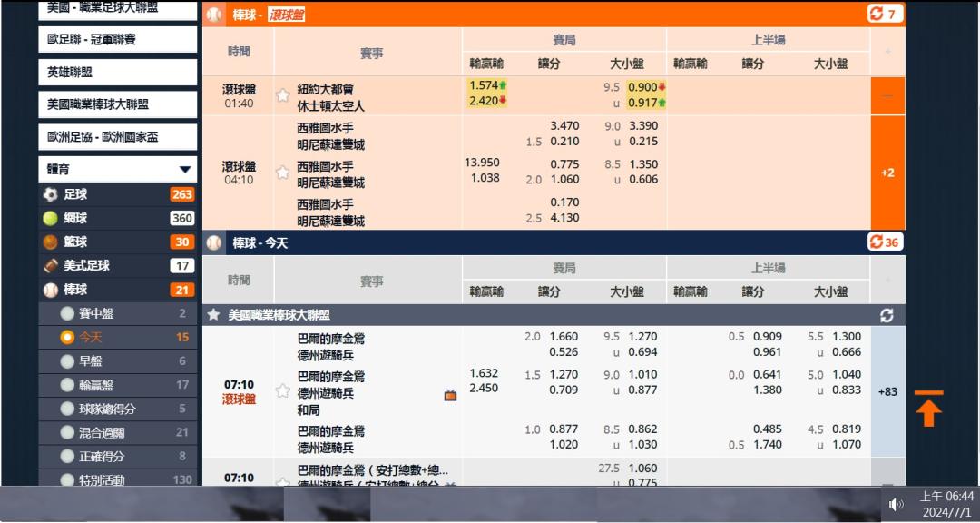Viewport: 980px width, 523px height.
Task: Select 明尼蘇達雙城 moneyline odds 1.038
Action: point(485,178)
